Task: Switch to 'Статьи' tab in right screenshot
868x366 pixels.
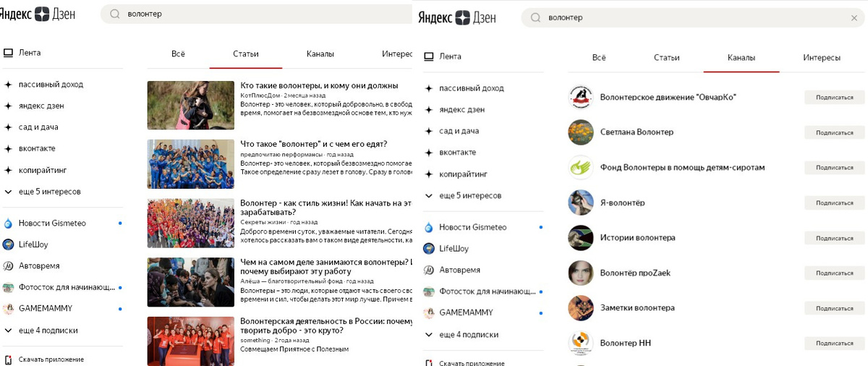Action: (x=667, y=58)
